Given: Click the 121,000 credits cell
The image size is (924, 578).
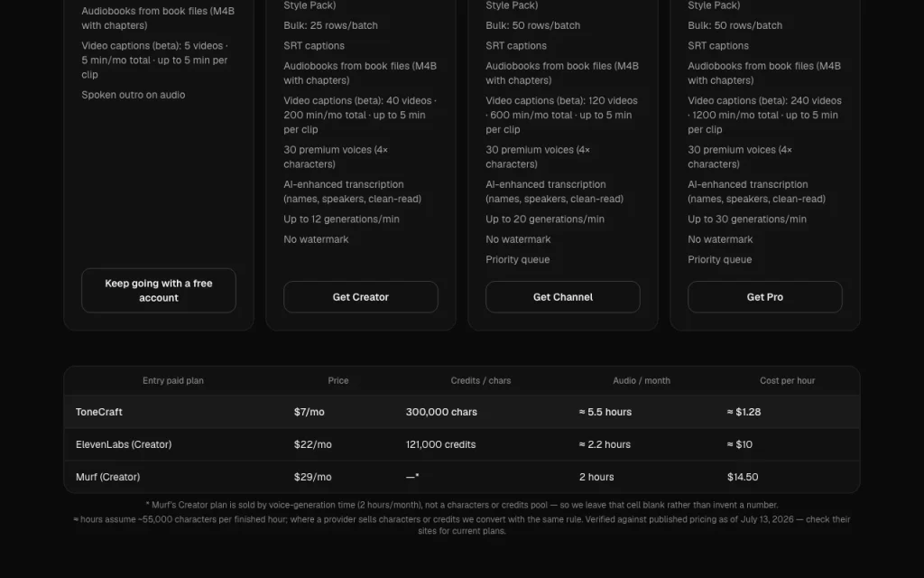Looking at the screenshot, I should tap(440, 444).
